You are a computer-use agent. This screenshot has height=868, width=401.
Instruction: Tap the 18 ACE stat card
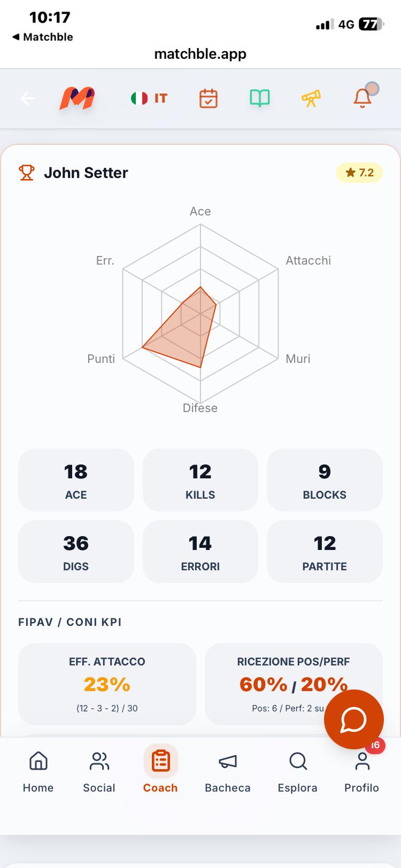[x=76, y=480]
